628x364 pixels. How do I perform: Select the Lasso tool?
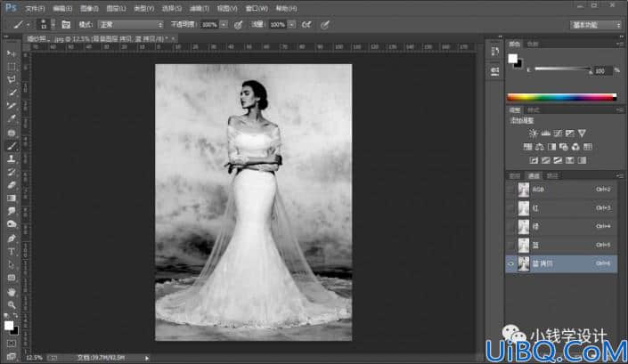pos(12,79)
